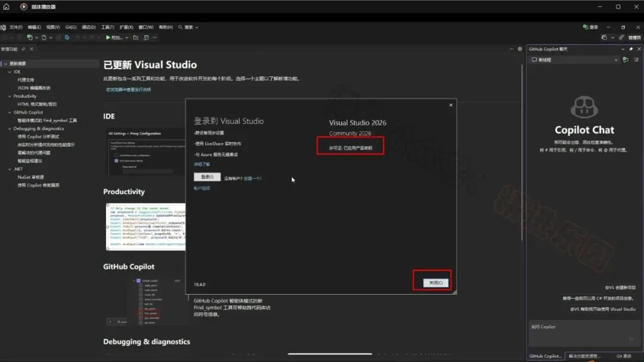Screen dimensions: 644x362
Task: Collapse the GitHub Copilot tree node
Action: pos(10,112)
